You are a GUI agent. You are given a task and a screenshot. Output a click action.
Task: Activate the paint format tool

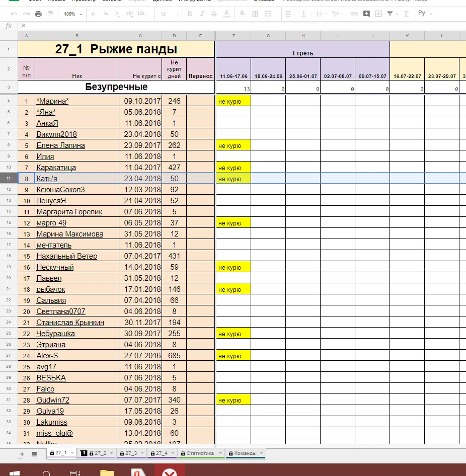click(51, 14)
